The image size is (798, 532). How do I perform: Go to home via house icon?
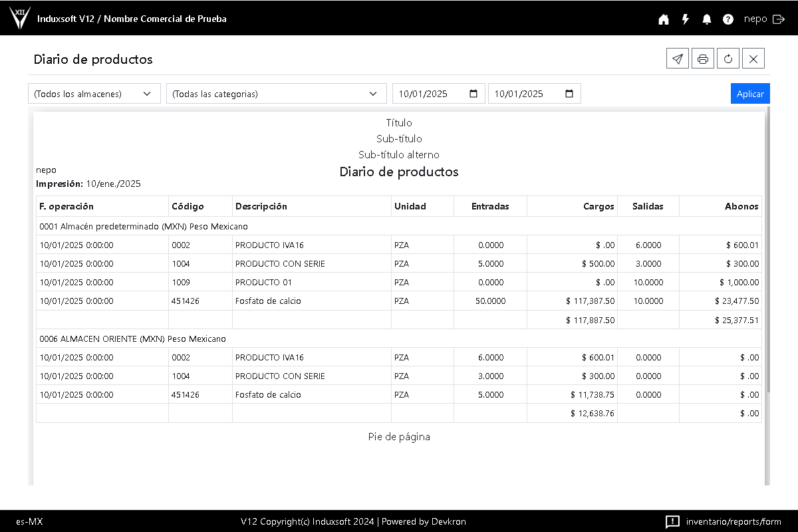coord(664,19)
